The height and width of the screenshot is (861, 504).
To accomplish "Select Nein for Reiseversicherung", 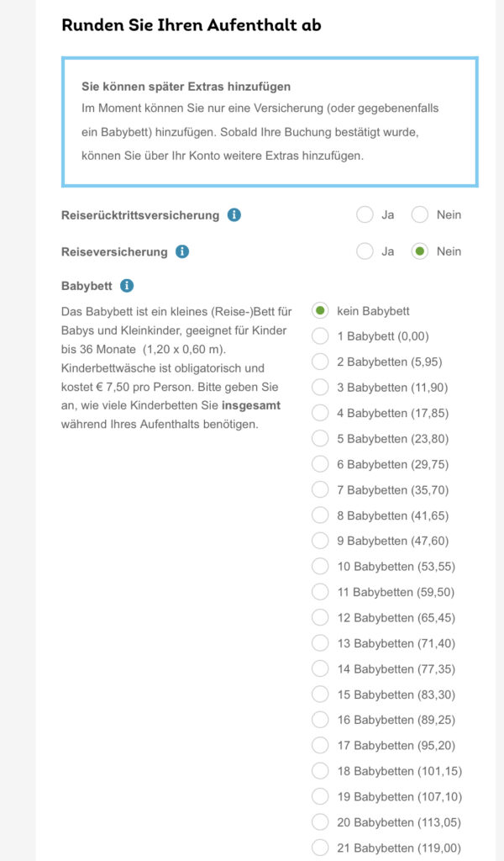I will click(x=419, y=251).
